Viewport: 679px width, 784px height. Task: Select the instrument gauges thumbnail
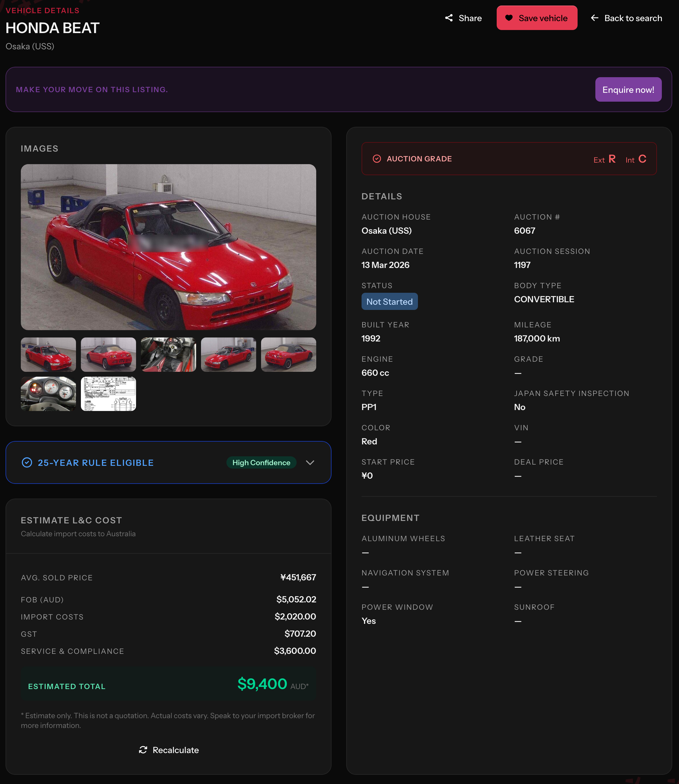(x=48, y=394)
